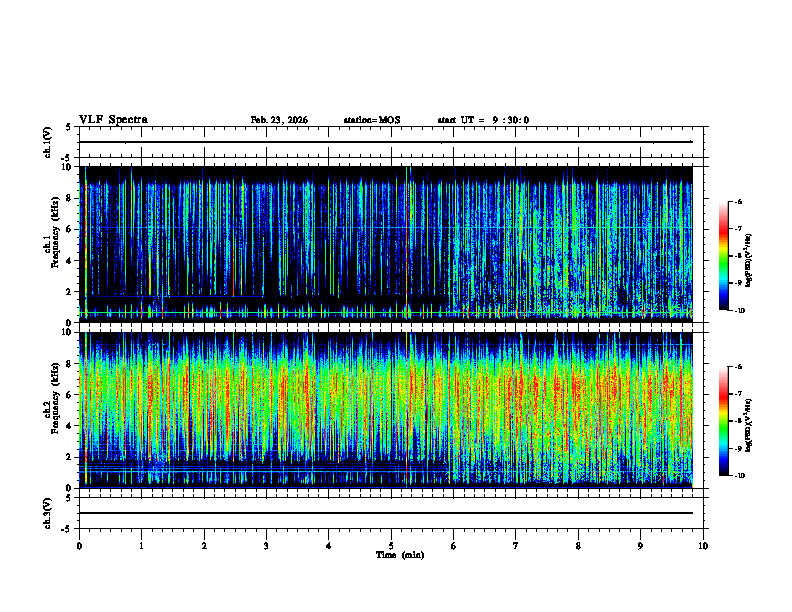Click the "VLF Spectra" plot title

[x=113, y=120]
